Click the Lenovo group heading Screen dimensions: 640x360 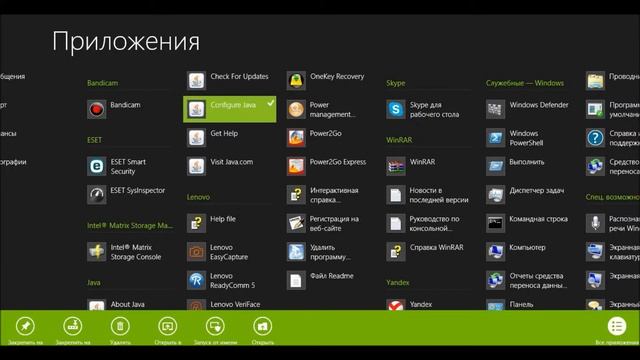click(198, 197)
